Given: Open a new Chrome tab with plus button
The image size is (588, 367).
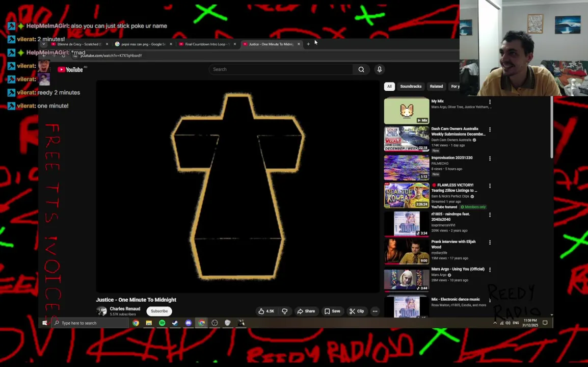Looking at the screenshot, I should tap(308, 44).
